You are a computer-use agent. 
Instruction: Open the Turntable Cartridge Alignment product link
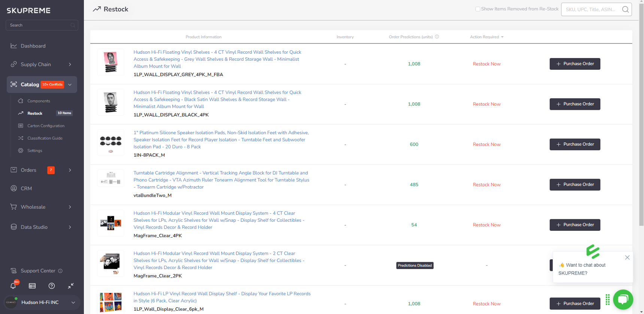coord(221,180)
